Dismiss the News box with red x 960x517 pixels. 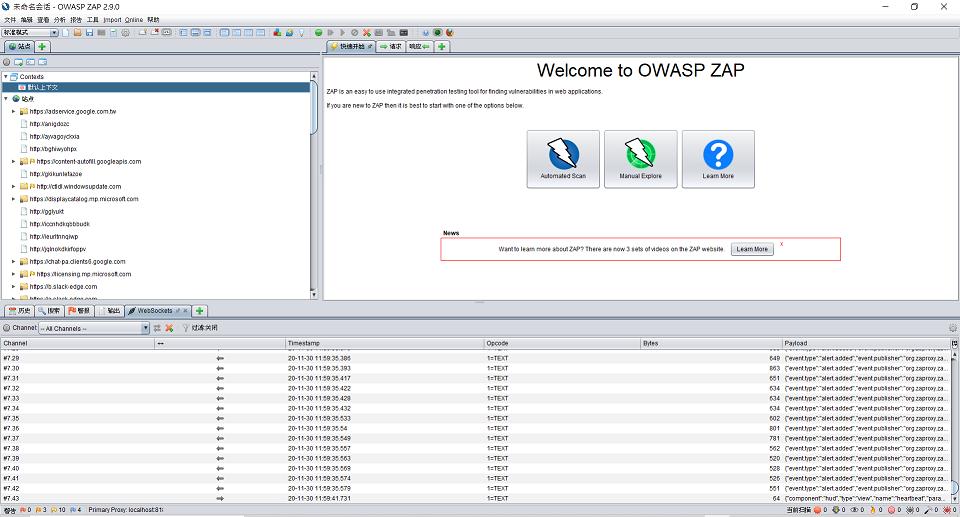[781, 244]
